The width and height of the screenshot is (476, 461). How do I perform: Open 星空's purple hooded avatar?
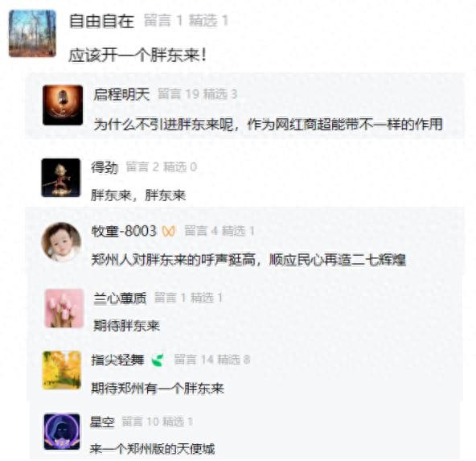[x=62, y=432]
